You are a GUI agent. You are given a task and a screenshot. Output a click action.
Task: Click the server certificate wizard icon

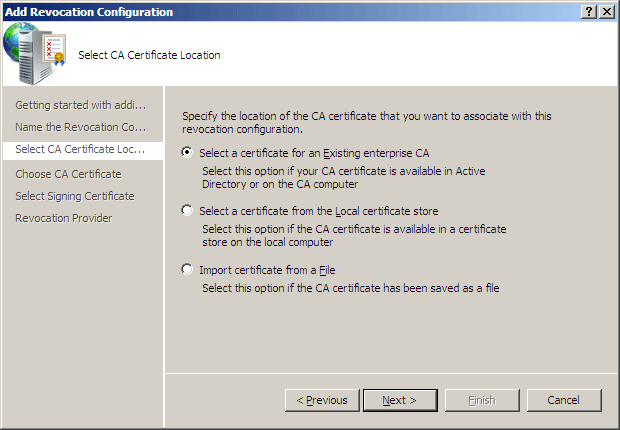tap(34, 53)
